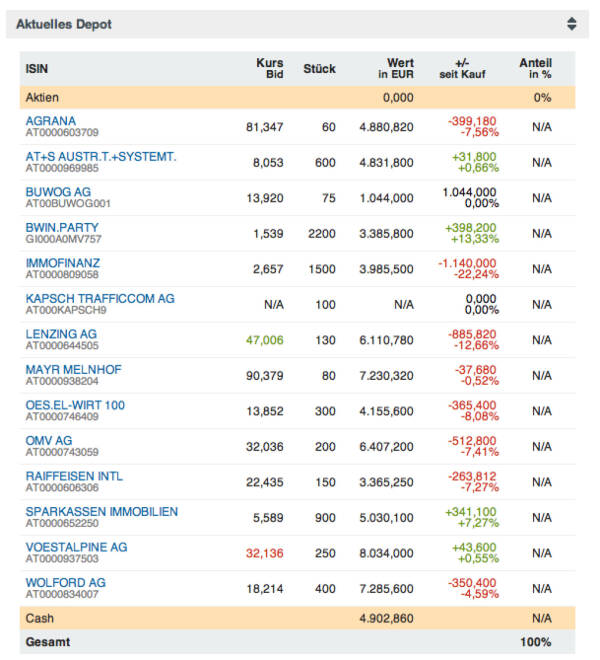Image resolution: width=600 pixels, height=660 pixels.
Task: Click AT+S price 8,053
Action: [x=268, y=162]
